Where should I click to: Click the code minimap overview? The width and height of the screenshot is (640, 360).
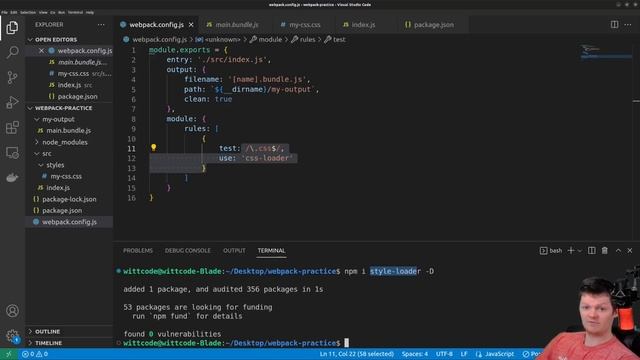pos(606,52)
